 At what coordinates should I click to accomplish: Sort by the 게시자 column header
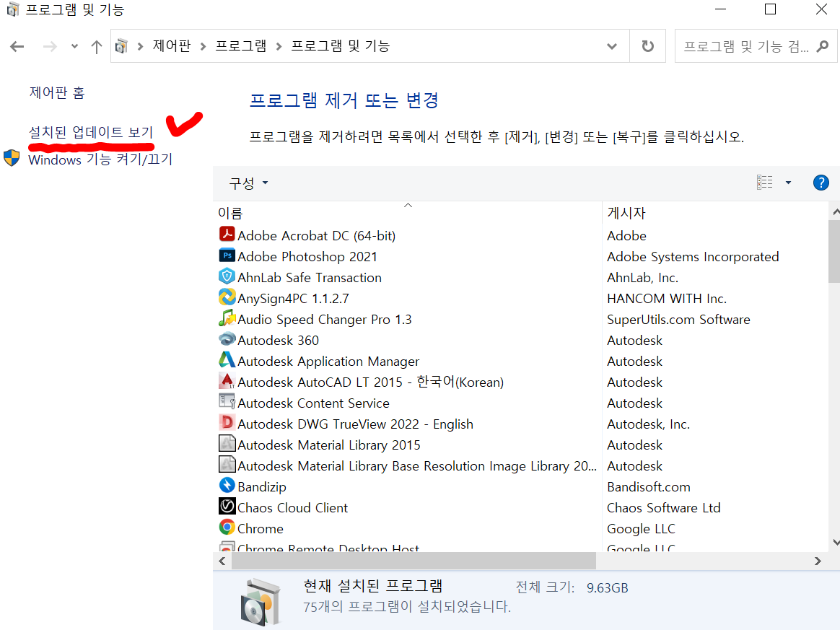coord(715,213)
